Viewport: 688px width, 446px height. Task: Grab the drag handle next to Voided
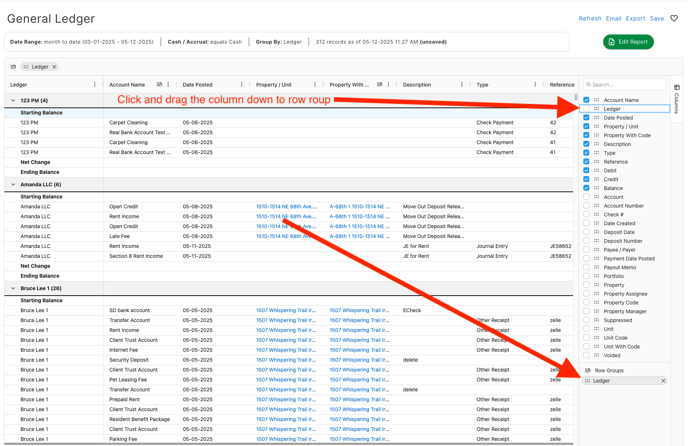click(596, 355)
